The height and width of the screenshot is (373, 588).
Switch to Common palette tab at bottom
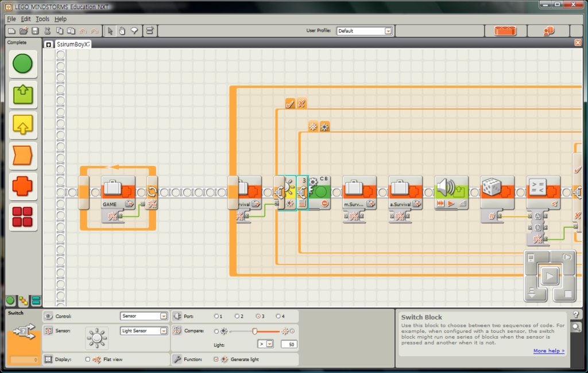[x=10, y=300]
